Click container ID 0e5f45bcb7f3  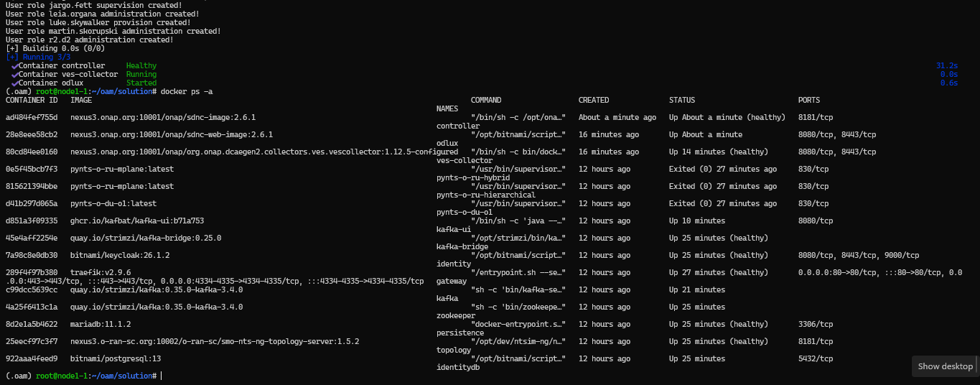pos(32,169)
